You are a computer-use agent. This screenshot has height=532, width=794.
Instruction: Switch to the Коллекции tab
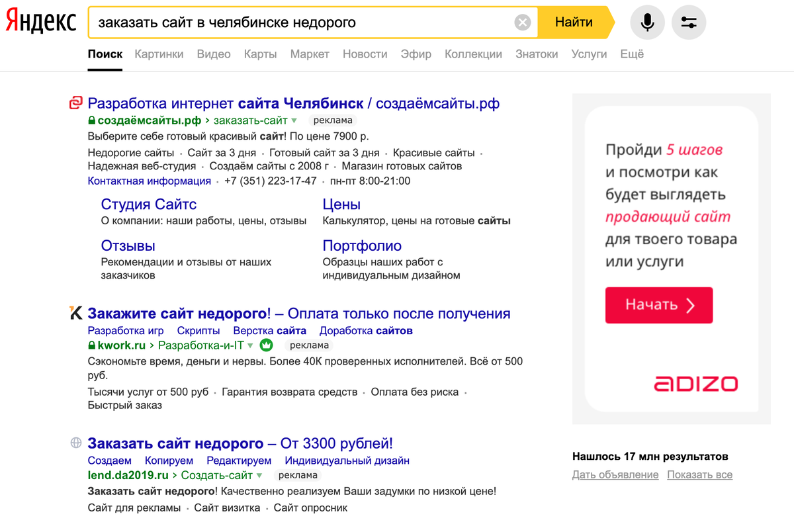[473, 54]
